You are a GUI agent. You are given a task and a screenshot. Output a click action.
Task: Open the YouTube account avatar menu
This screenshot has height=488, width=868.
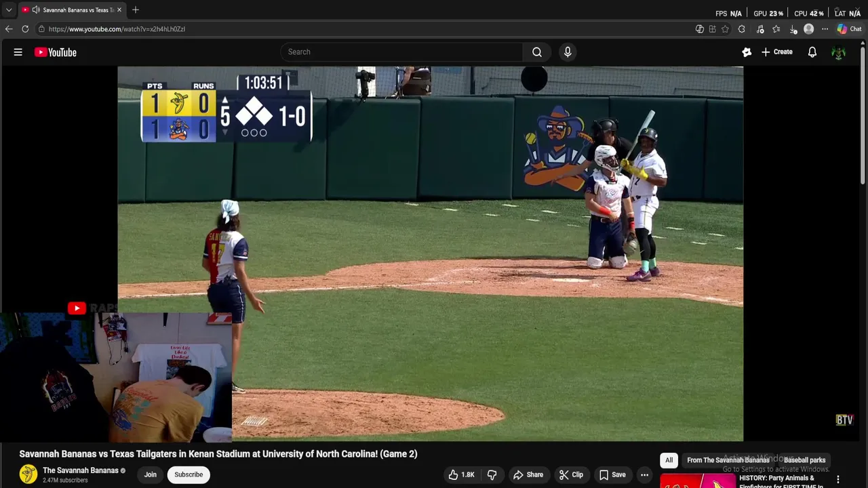[839, 52]
